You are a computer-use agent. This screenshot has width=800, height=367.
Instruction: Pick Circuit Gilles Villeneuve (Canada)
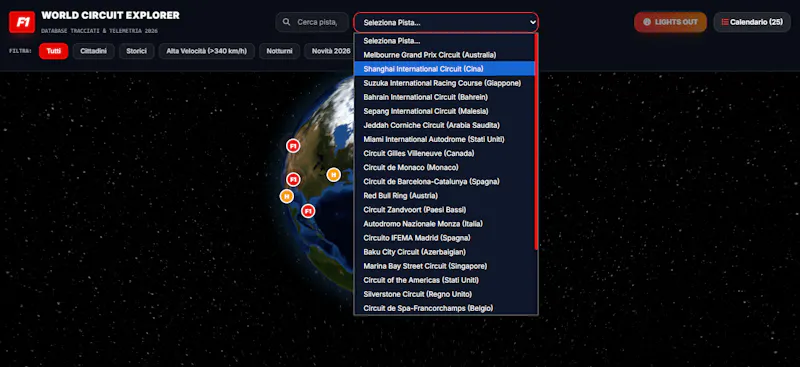tap(444, 153)
